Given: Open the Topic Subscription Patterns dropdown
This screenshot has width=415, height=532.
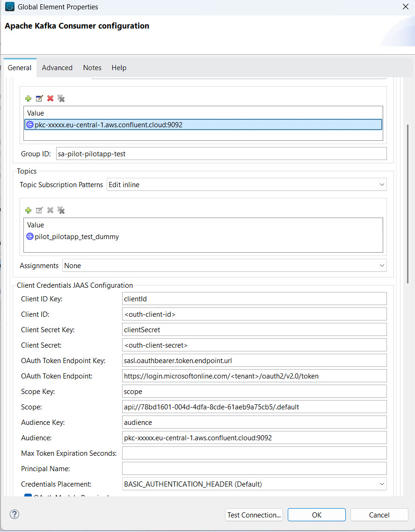Looking at the screenshot, I should (247, 184).
